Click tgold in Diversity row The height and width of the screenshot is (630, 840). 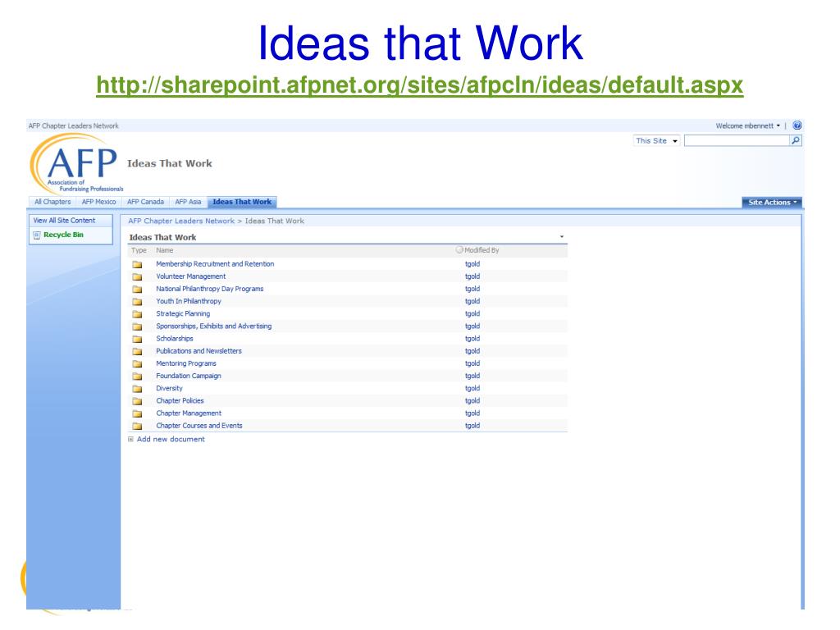[x=472, y=388]
